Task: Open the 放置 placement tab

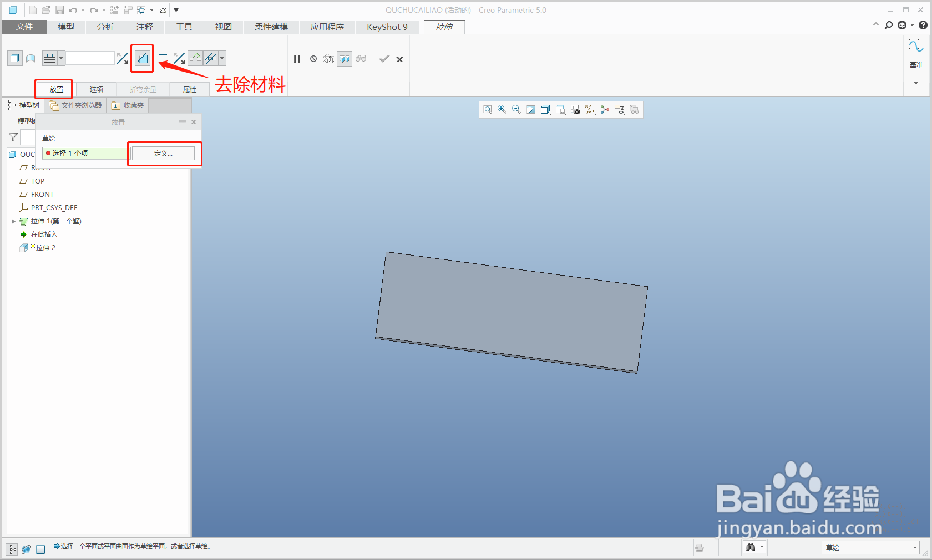Action: [x=57, y=89]
